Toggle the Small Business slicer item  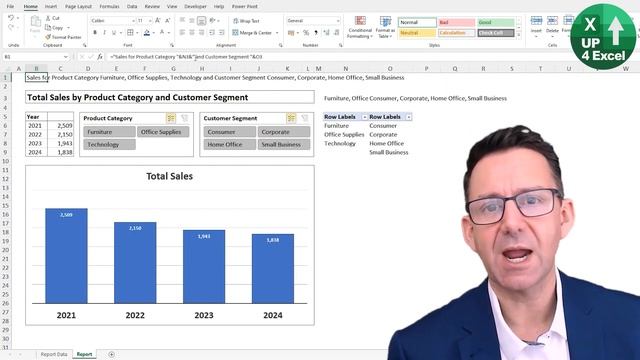284,144
